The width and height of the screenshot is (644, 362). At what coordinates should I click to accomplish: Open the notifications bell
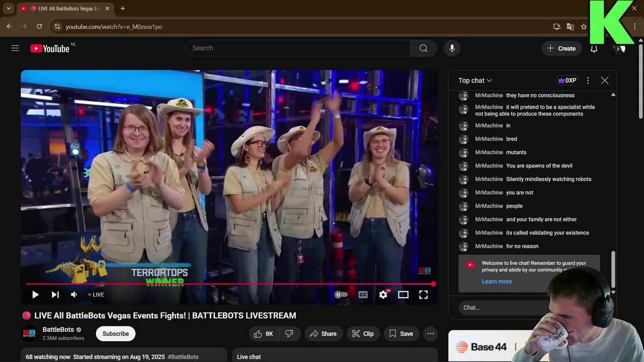tap(594, 48)
